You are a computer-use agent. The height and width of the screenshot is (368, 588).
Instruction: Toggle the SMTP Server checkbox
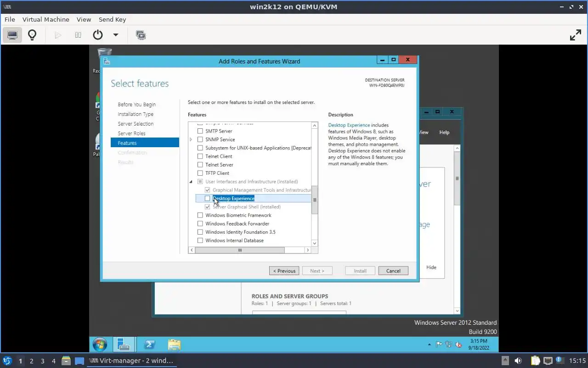(x=200, y=131)
